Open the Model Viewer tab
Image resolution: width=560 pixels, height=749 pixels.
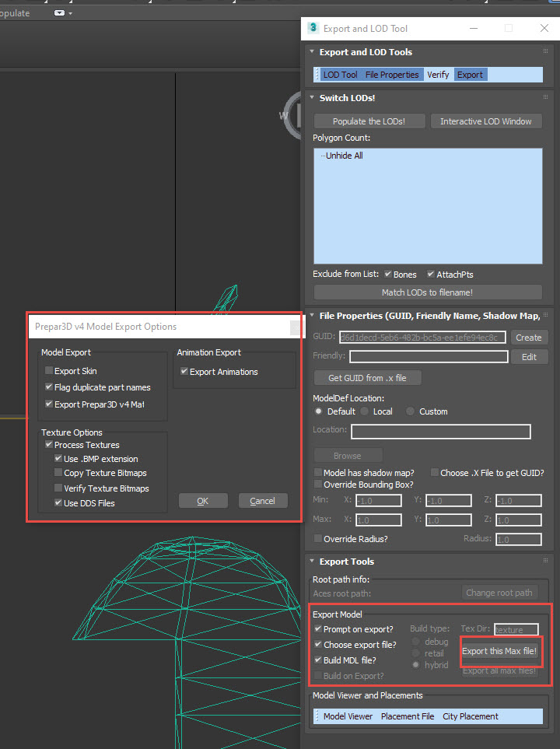(348, 716)
